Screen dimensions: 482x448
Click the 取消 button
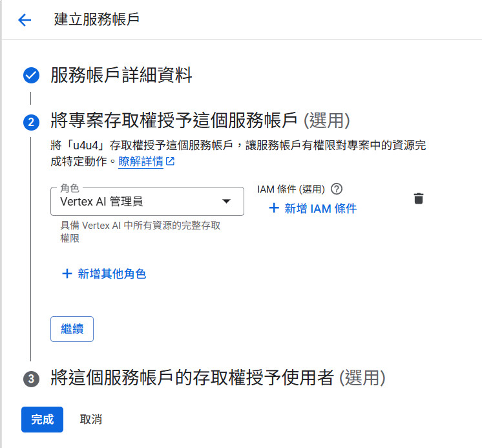pyautogui.click(x=90, y=419)
